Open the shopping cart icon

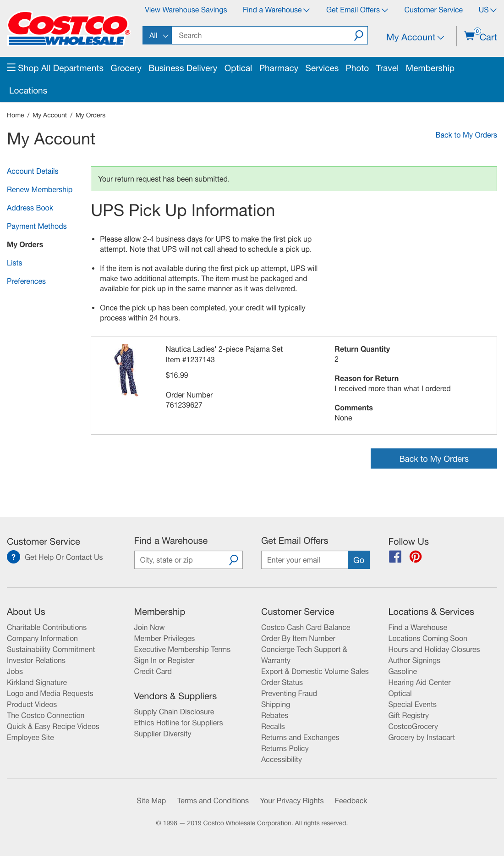(x=470, y=36)
